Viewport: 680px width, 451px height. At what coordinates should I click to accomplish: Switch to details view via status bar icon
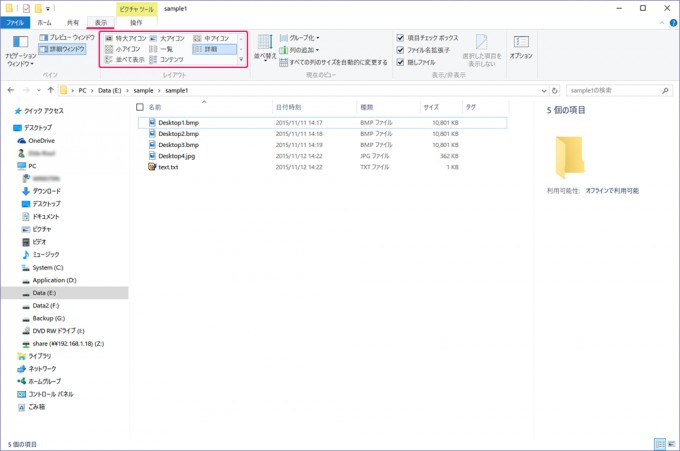[x=660, y=444]
